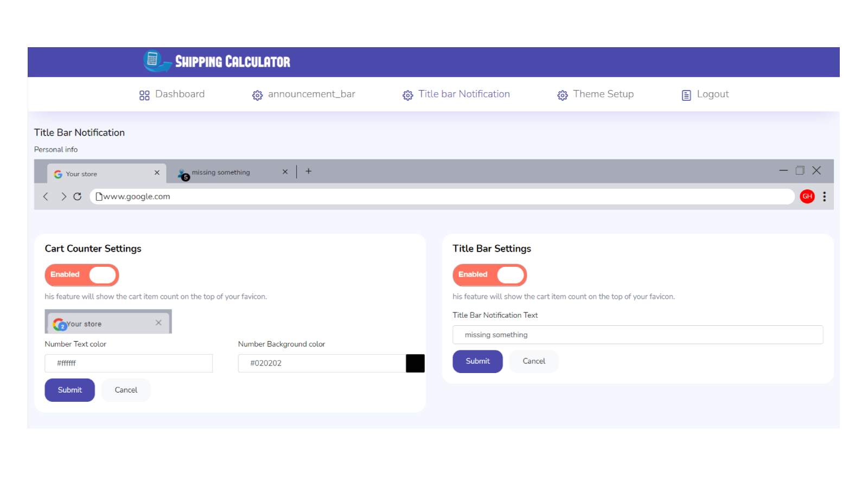Click the GH profile avatar toggle in address bar
Viewport: 868px width, 488px height.
click(x=807, y=196)
